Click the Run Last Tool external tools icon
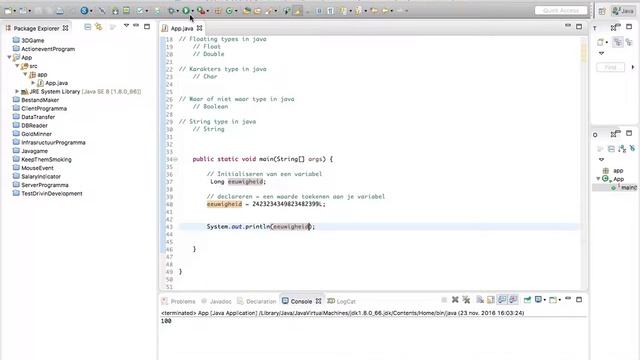Image resolution: width=640 pixels, height=360 pixels. pos(200,11)
